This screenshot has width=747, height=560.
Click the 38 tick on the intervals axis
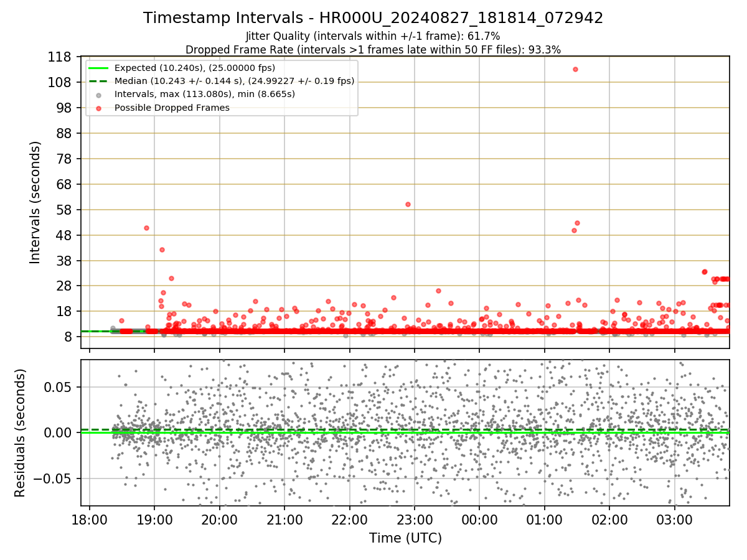point(65,261)
